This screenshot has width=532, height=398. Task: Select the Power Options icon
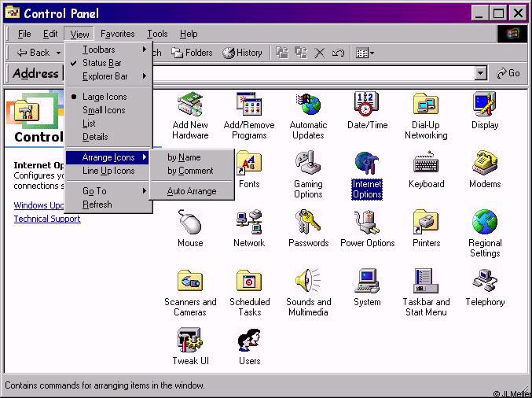tap(367, 223)
